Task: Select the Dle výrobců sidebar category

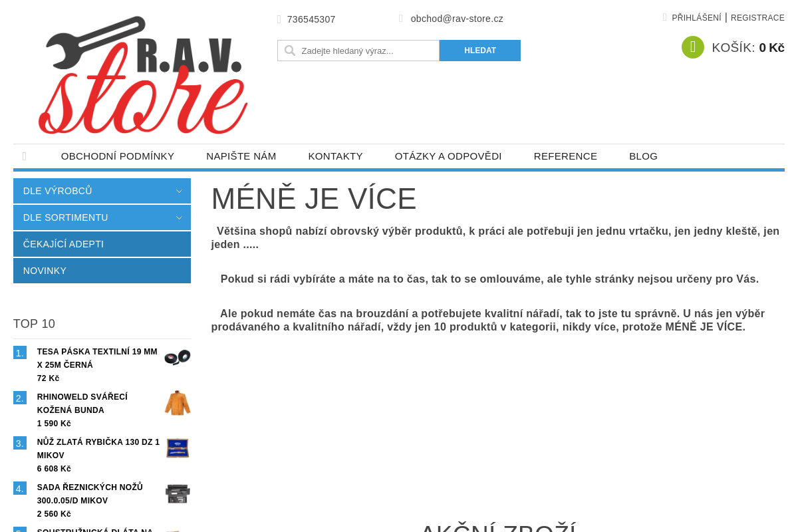Action: click(x=102, y=191)
